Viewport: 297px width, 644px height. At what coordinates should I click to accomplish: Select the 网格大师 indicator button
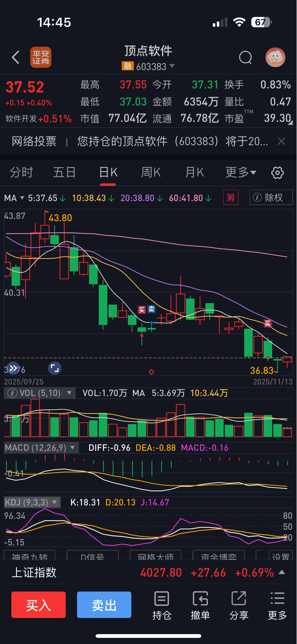(x=156, y=555)
